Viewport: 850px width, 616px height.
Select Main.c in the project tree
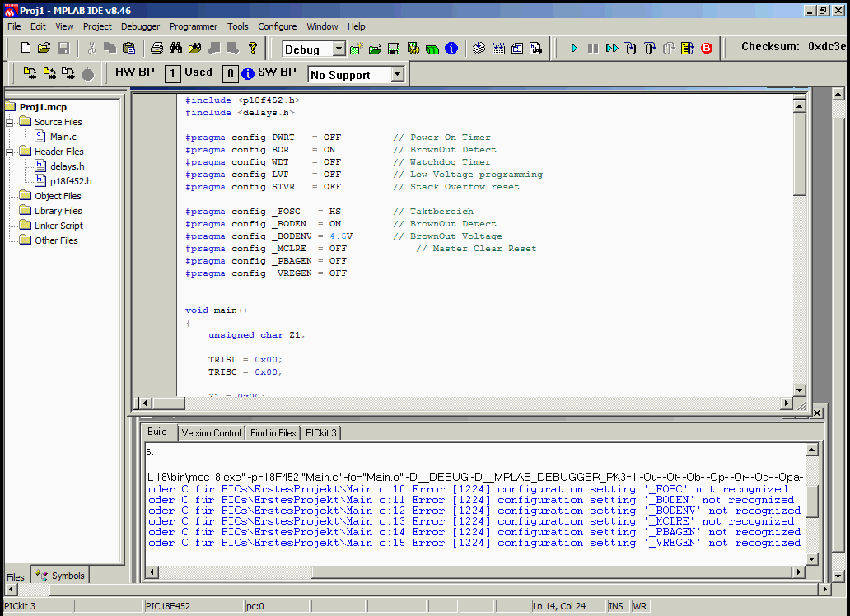click(x=63, y=137)
